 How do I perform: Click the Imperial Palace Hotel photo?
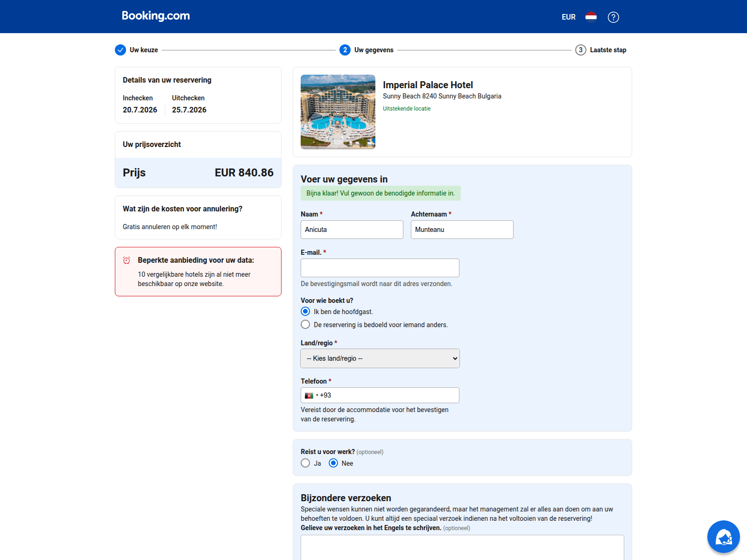[338, 112]
